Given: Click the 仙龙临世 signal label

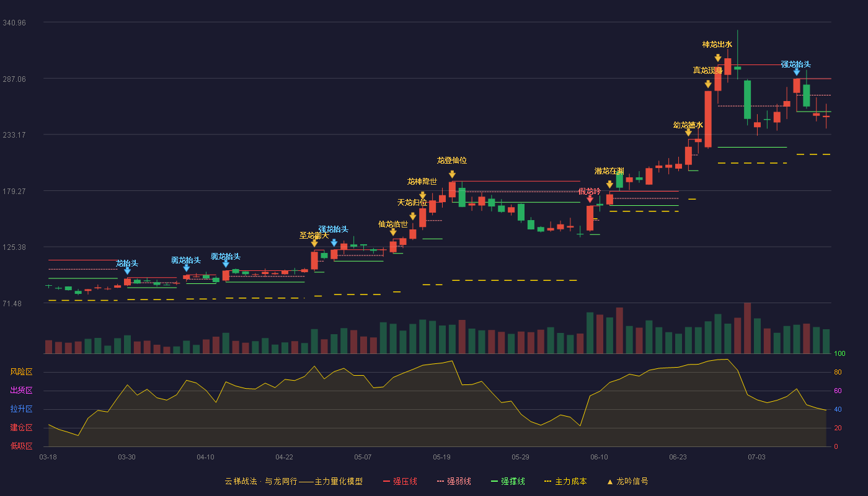Looking at the screenshot, I should pyautogui.click(x=393, y=224).
